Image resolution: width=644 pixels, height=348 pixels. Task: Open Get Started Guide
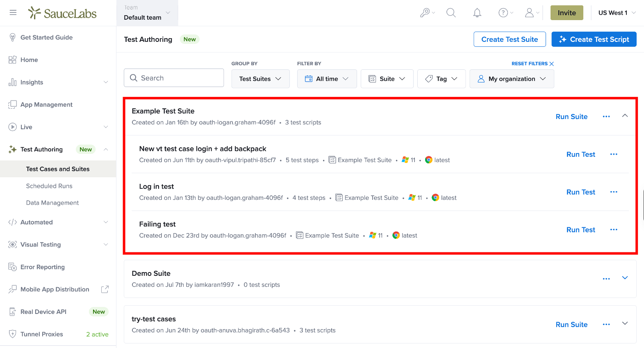(46, 37)
